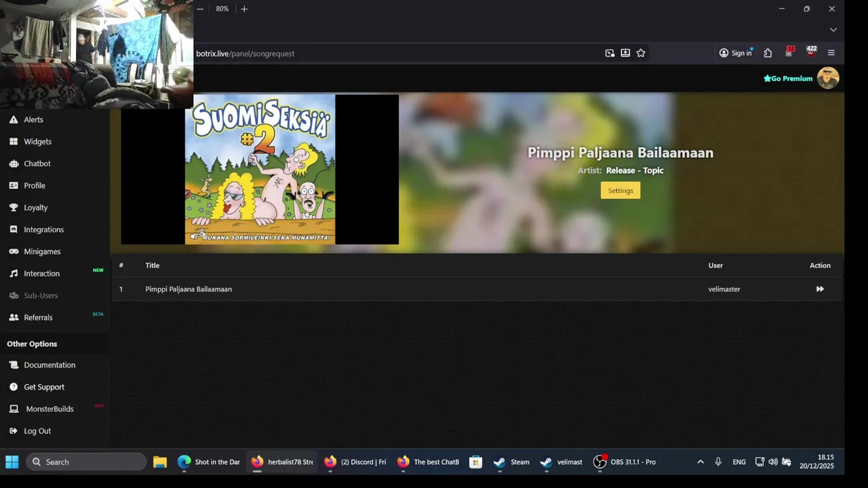Open the user avatar menu

[x=828, y=78]
